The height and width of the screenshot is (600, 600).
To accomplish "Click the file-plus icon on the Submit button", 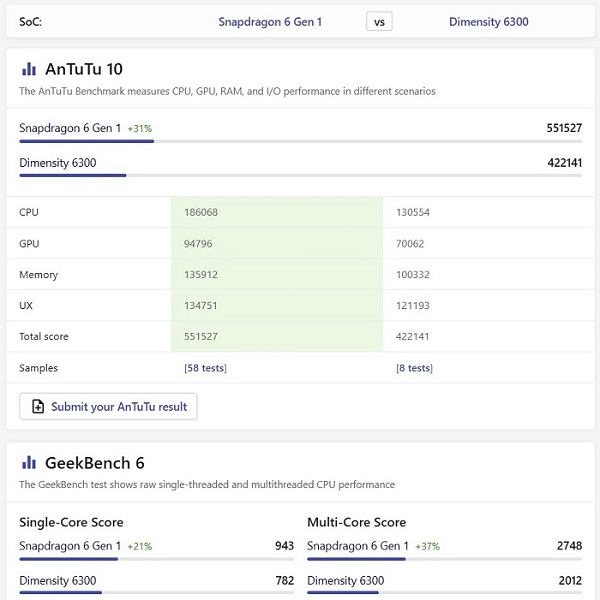I will [38, 407].
